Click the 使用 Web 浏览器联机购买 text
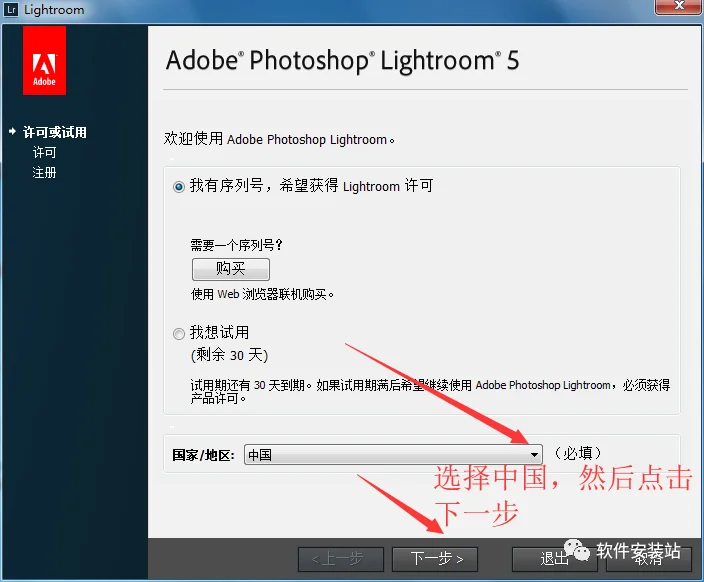 (262, 294)
